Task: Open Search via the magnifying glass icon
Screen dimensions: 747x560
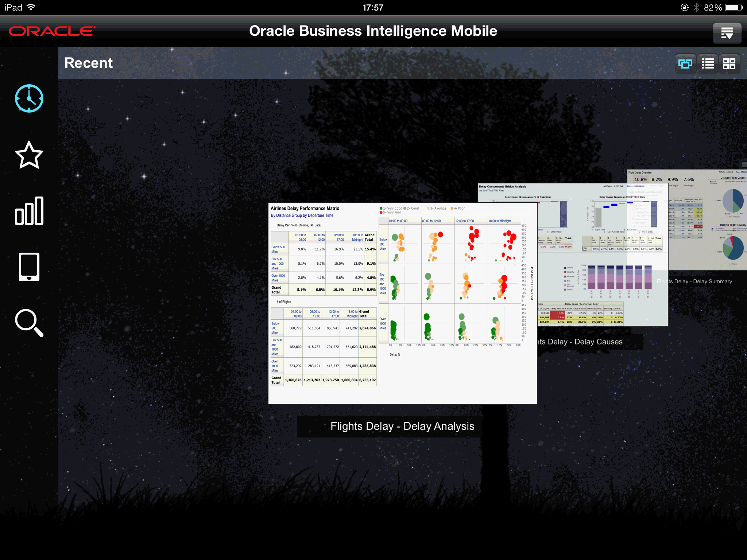Action: [29, 323]
